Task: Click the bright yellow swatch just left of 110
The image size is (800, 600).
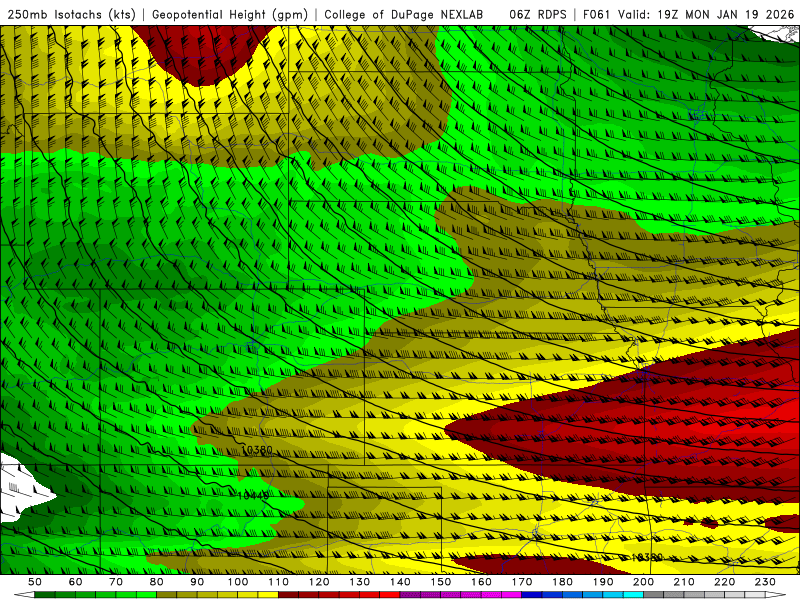Action: pyautogui.click(x=268, y=595)
